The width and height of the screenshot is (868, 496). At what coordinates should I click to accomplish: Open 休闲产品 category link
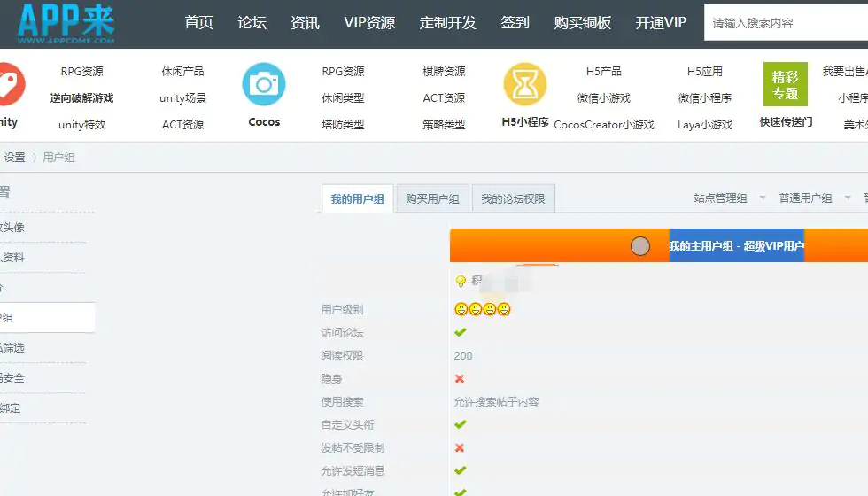[x=182, y=72]
